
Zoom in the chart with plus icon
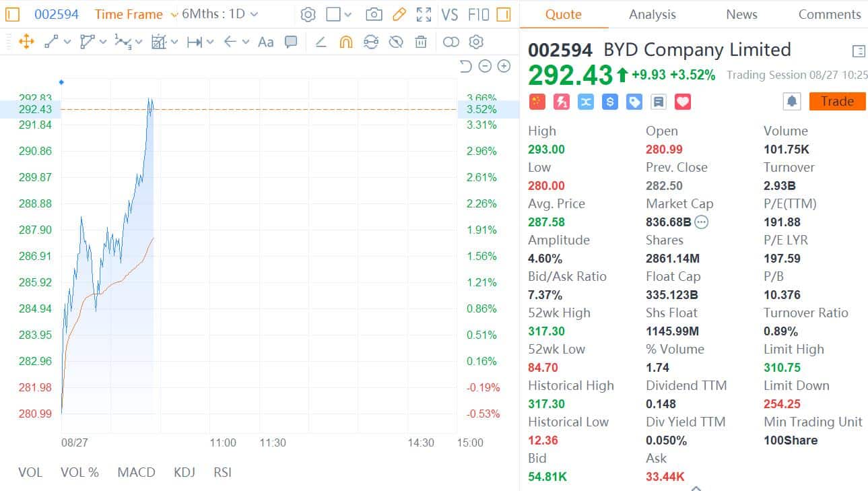tap(504, 66)
